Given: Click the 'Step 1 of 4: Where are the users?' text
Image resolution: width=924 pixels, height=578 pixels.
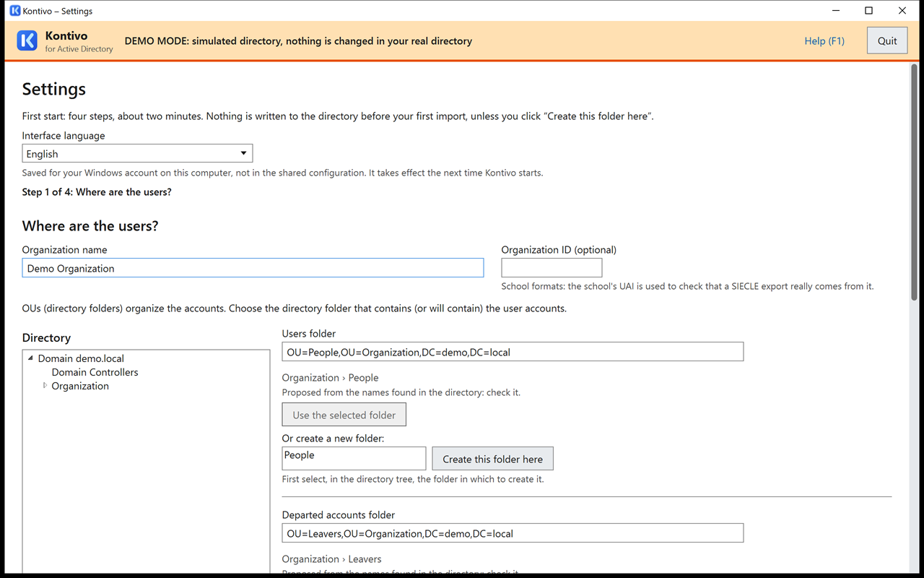Looking at the screenshot, I should [x=97, y=192].
